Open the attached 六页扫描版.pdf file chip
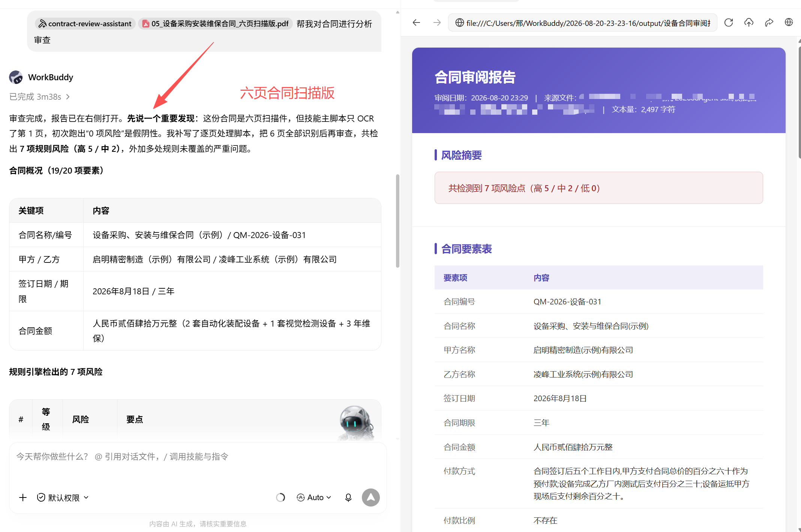This screenshot has height=532, width=801. [x=216, y=24]
